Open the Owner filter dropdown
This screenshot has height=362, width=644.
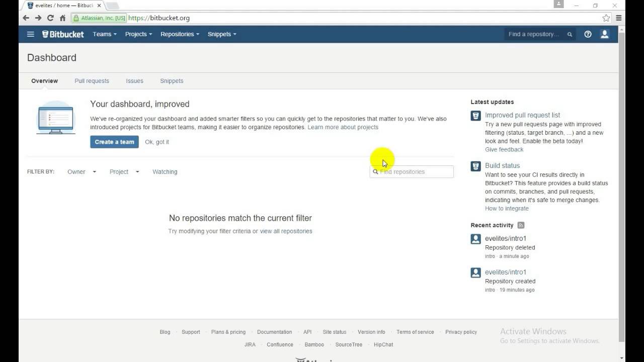[x=82, y=172]
